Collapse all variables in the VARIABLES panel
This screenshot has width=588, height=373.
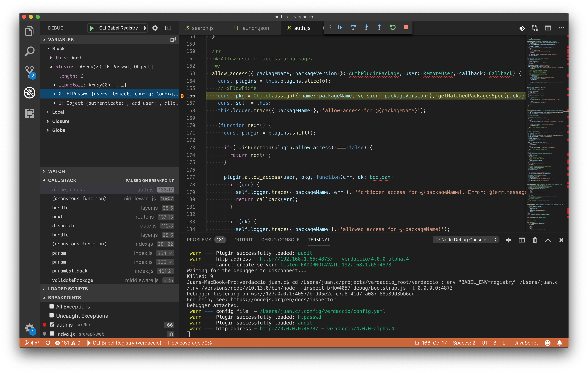[173, 39]
